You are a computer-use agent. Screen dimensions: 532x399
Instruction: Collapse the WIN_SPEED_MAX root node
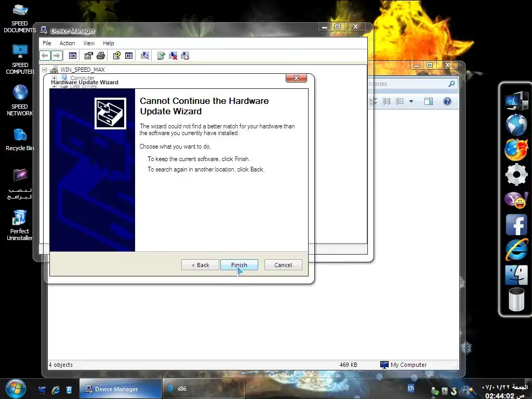point(45,70)
